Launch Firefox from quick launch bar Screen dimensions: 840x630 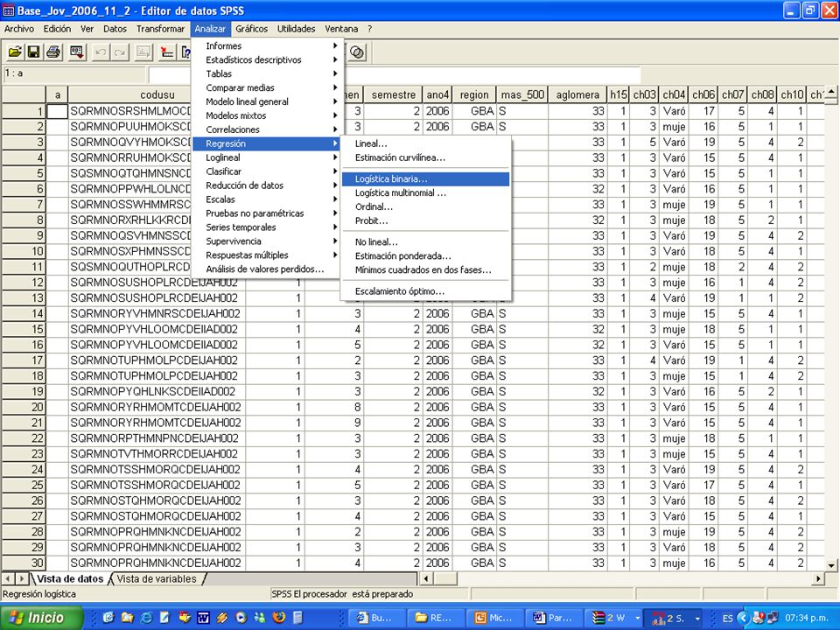[278, 618]
